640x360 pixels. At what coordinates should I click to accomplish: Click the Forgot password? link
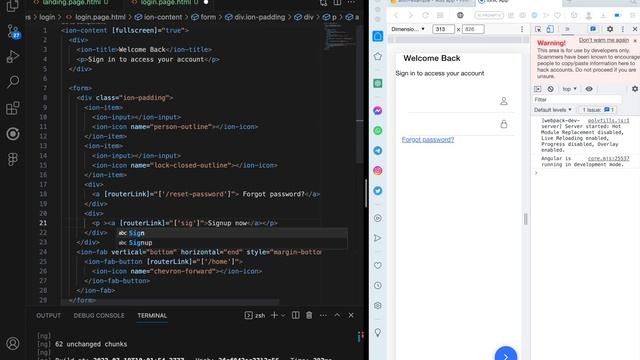[427, 140]
